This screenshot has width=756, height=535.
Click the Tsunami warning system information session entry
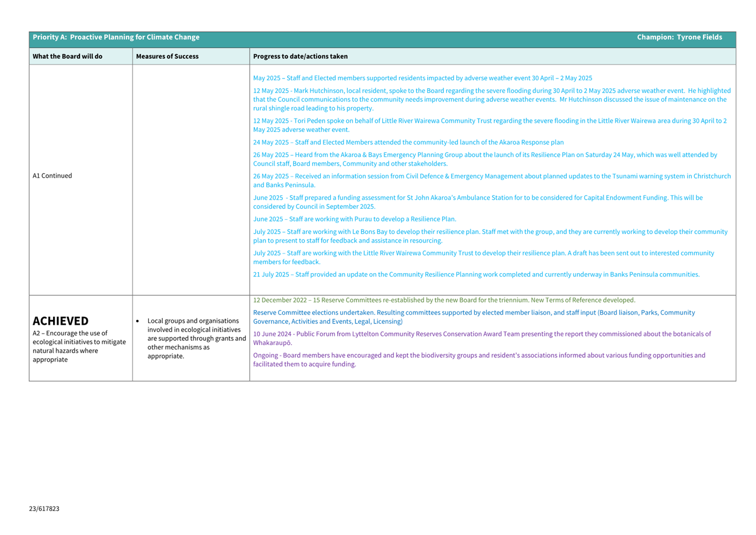click(491, 181)
